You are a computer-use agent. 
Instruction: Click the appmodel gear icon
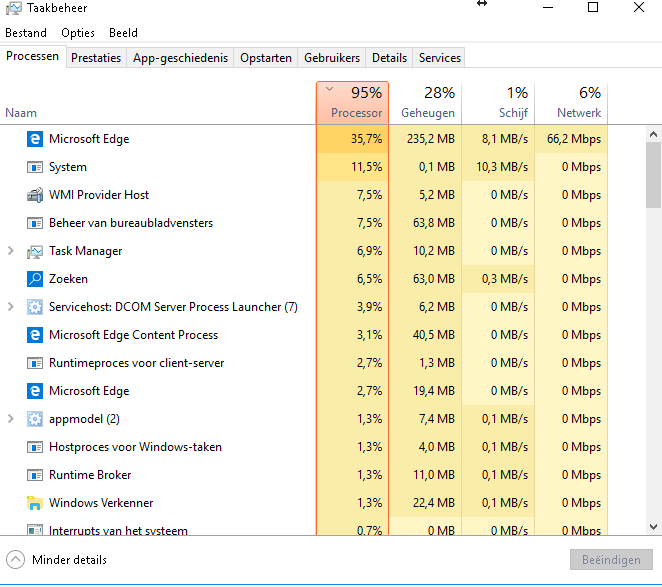[35, 419]
